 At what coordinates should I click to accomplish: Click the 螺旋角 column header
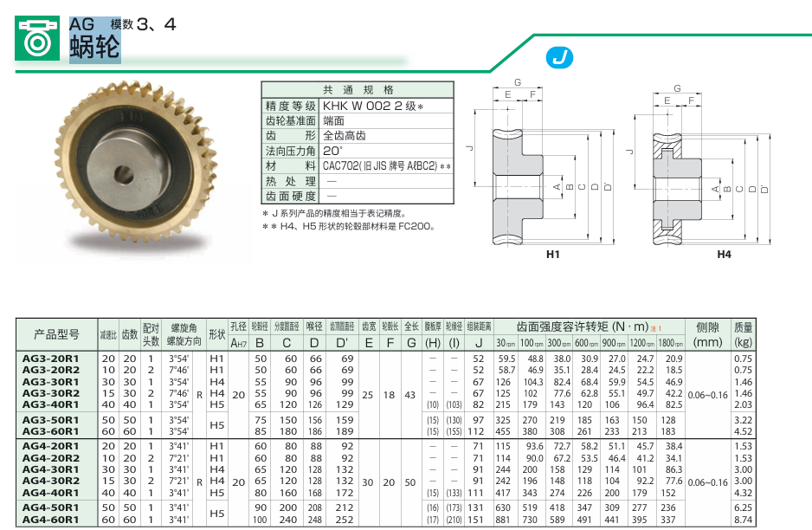coord(184,334)
